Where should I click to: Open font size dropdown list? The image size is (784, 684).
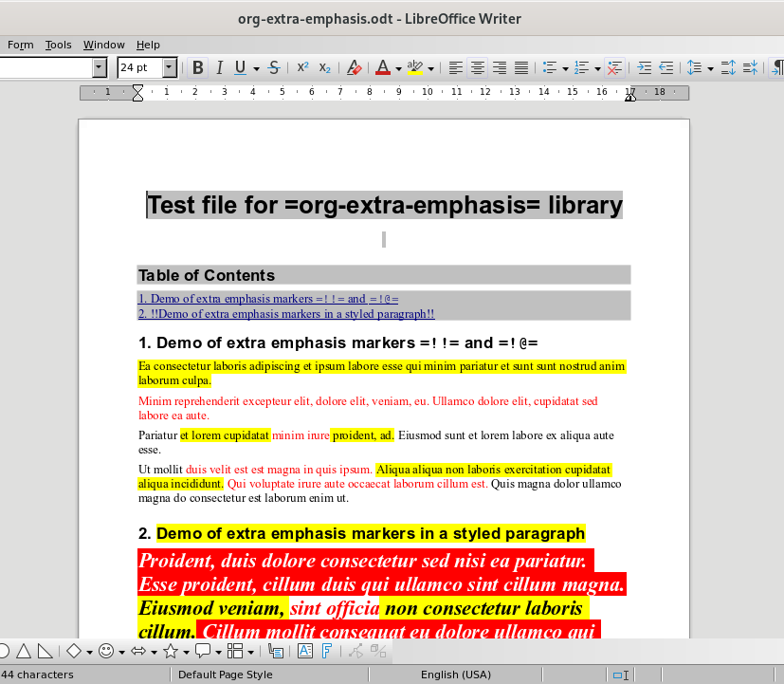(170, 67)
